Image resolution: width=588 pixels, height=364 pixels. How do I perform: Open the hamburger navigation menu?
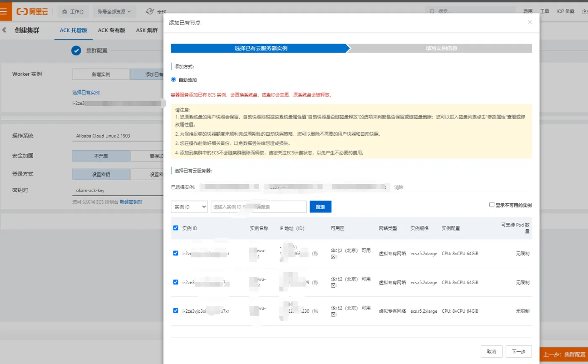pyautogui.click(x=4, y=11)
